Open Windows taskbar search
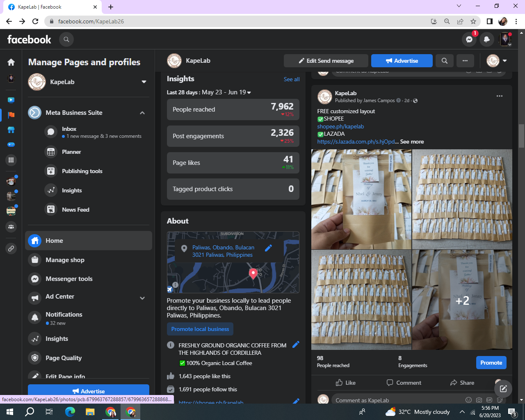 [x=30, y=412]
